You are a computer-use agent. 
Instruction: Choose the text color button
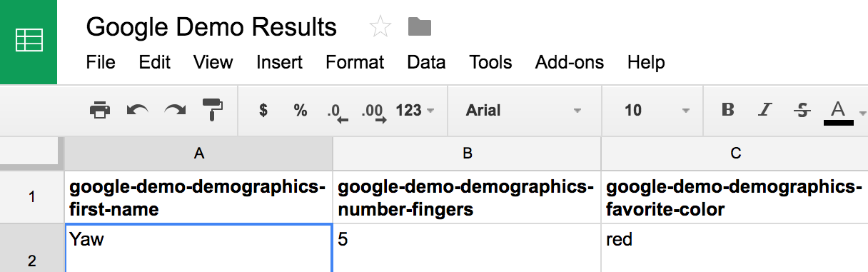point(839,111)
